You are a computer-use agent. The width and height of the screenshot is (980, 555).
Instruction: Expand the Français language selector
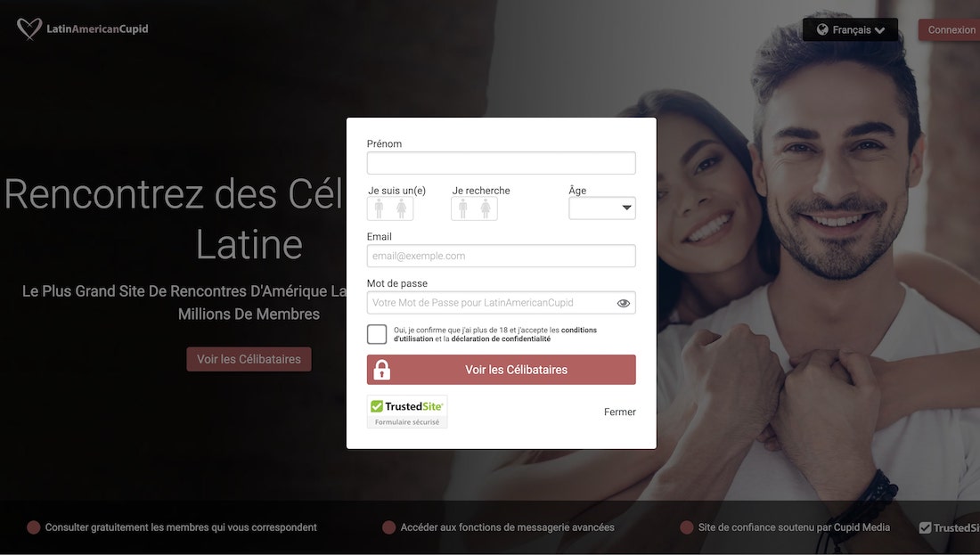850,30
